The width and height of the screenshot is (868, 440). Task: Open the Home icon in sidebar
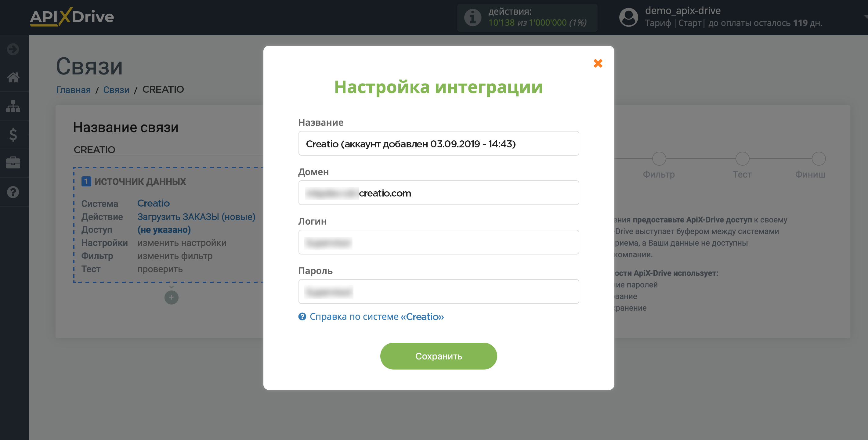click(x=13, y=78)
